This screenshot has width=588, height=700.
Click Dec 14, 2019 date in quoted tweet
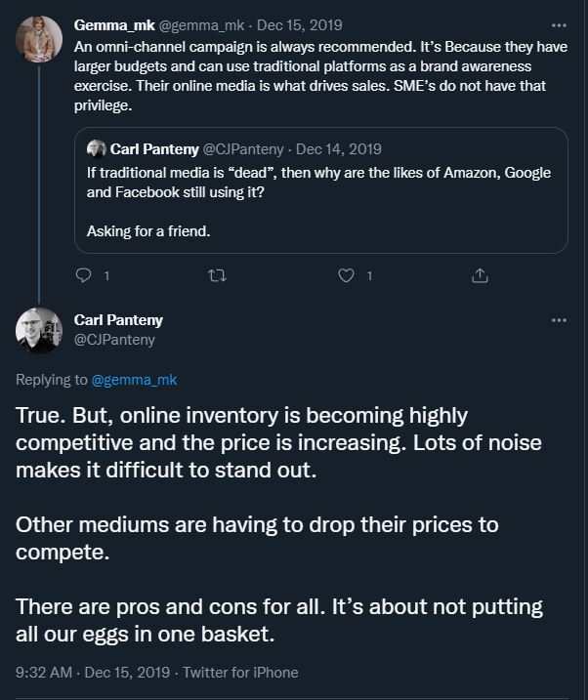pos(338,149)
